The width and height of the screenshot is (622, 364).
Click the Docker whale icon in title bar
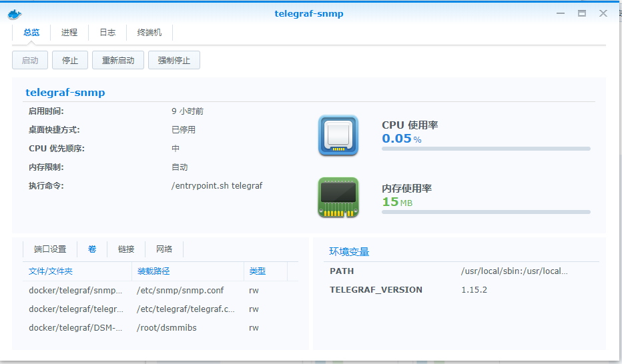tap(15, 14)
